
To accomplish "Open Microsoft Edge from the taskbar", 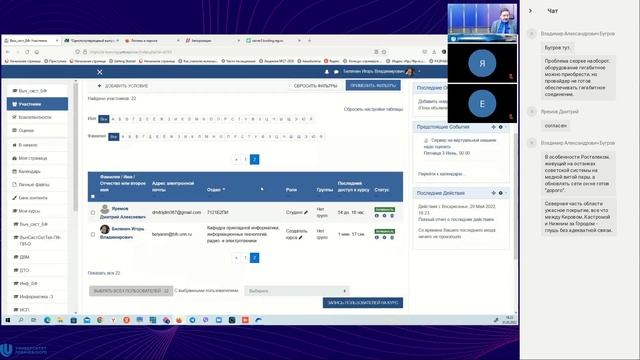I will point(47,320).
